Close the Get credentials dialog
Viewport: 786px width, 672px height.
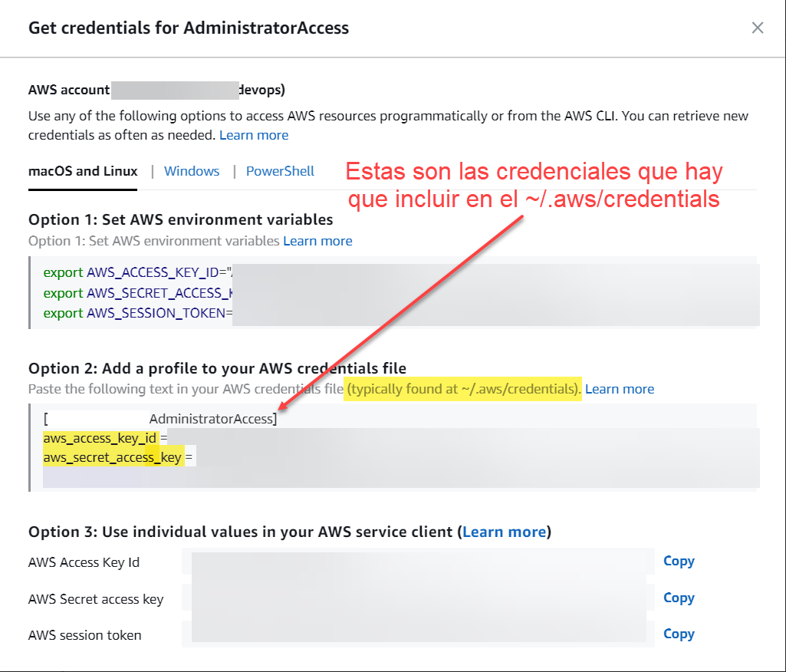click(757, 28)
